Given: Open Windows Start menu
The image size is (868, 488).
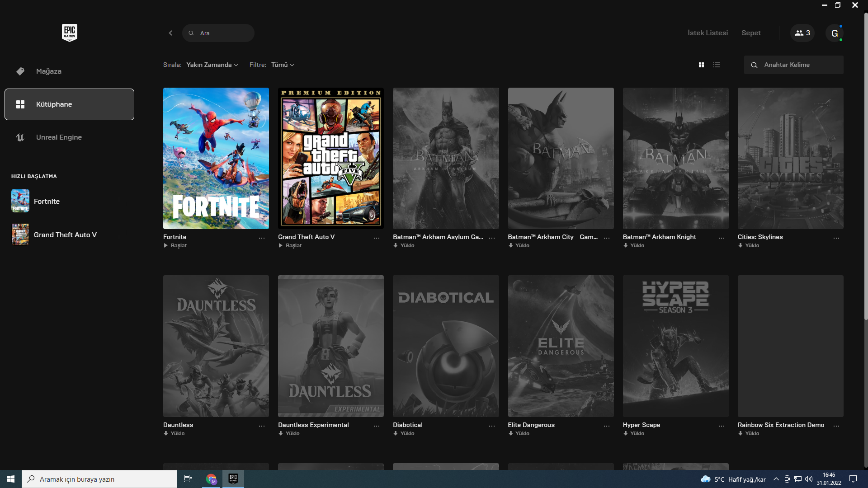Looking at the screenshot, I should point(11,479).
